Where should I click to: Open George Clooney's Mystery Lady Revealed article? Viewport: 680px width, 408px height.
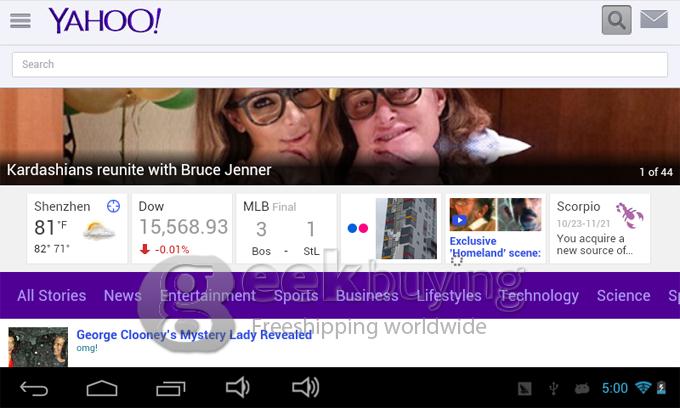(x=194, y=335)
